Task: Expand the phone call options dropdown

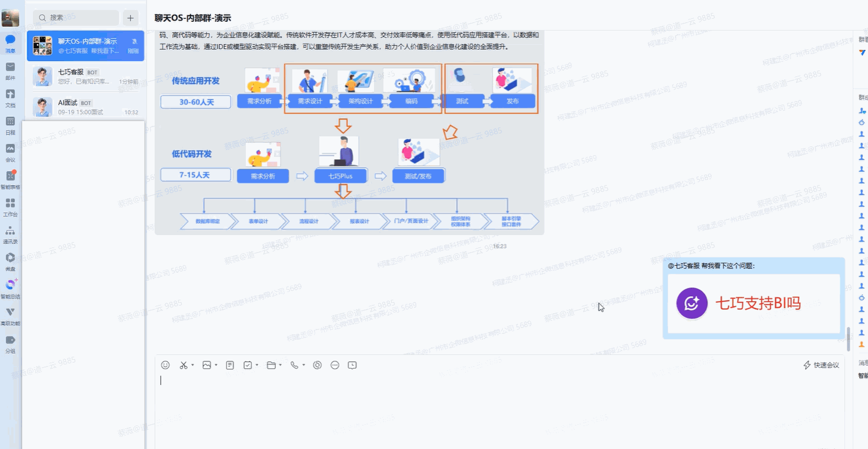Action: [x=303, y=365]
